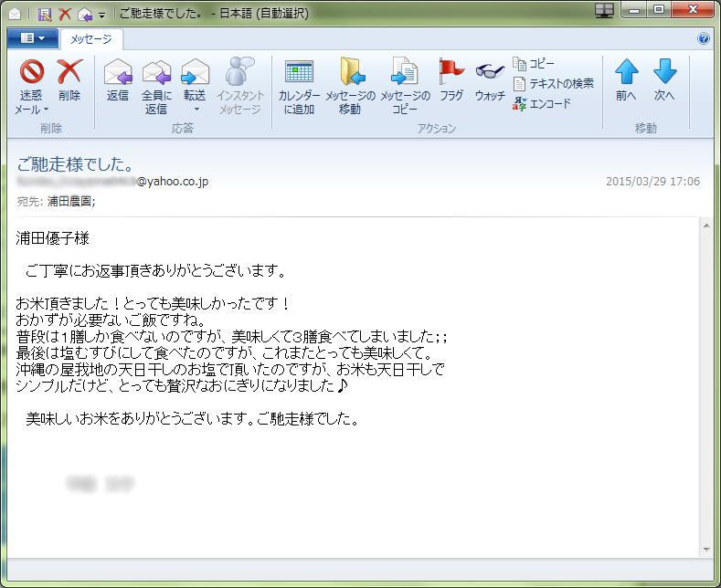Forward the email with 転送

(195, 73)
